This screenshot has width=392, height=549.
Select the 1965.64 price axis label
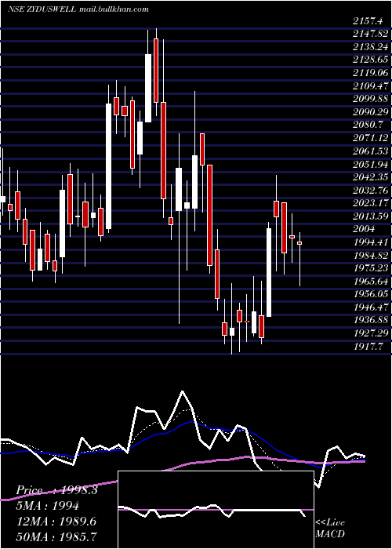coord(370,281)
